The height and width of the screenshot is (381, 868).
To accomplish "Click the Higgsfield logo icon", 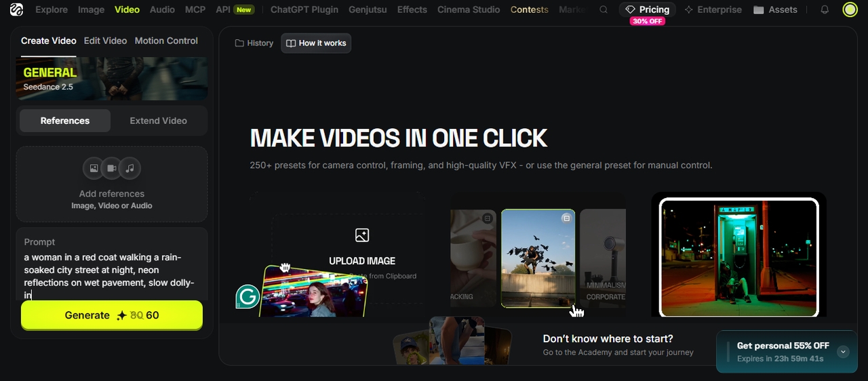I will [16, 9].
